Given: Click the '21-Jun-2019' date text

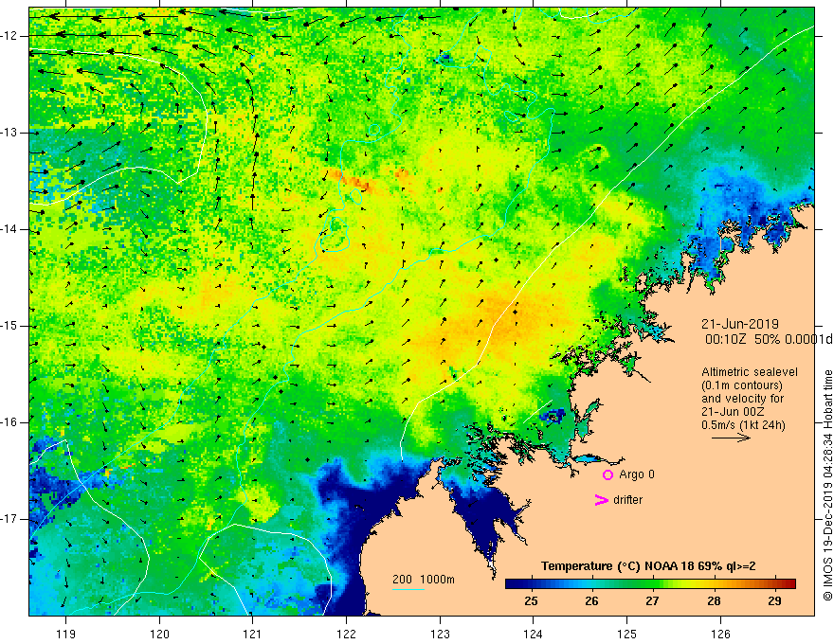Looking at the screenshot, I should [x=740, y=324].
